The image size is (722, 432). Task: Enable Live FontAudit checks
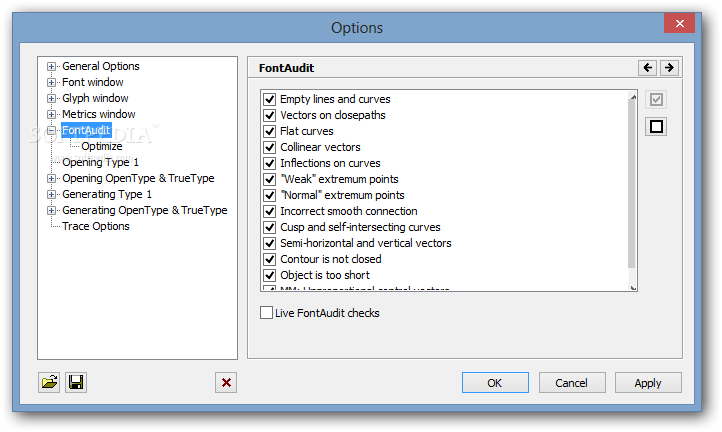[266, 313]
